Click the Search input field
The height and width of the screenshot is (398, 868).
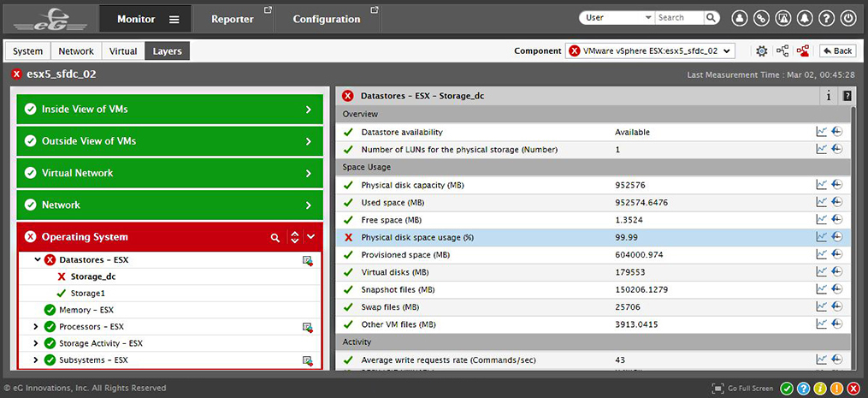680,18
